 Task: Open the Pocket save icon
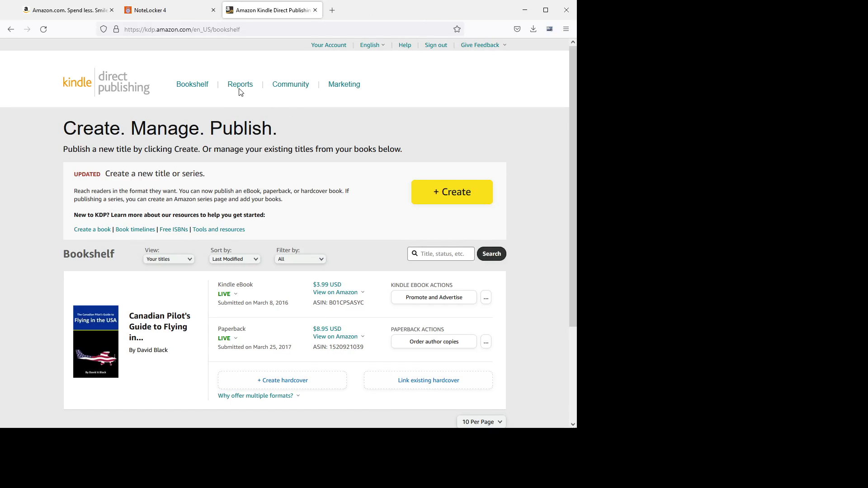click(x=517, y=29)
